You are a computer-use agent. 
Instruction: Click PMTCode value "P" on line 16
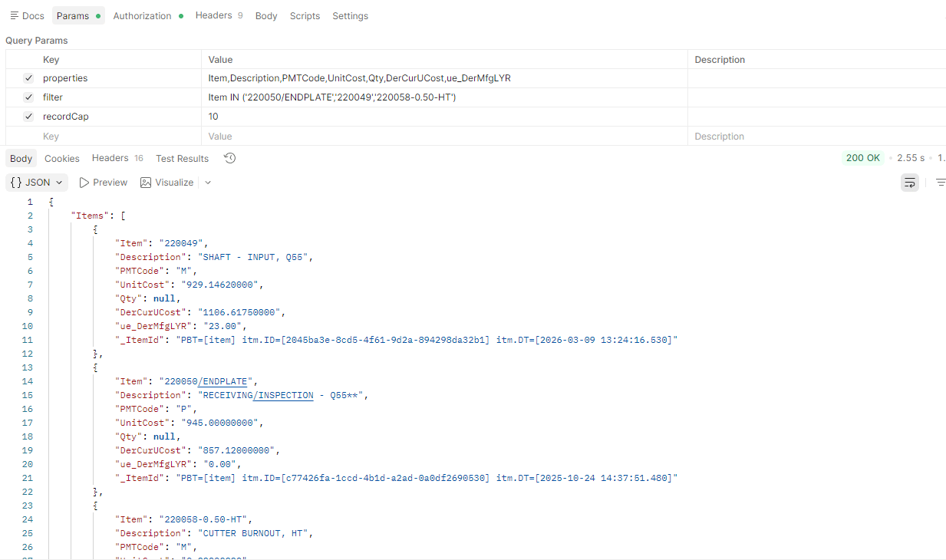click(x=183, y=409)
